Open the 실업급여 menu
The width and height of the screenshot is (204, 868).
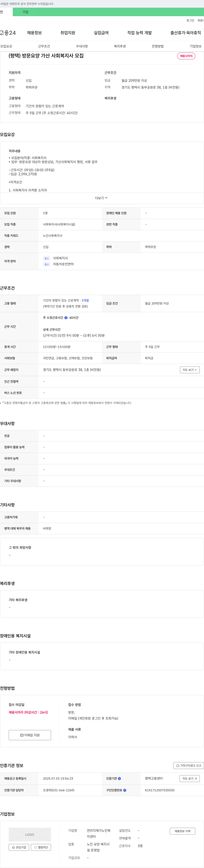(x=101, y=33)
